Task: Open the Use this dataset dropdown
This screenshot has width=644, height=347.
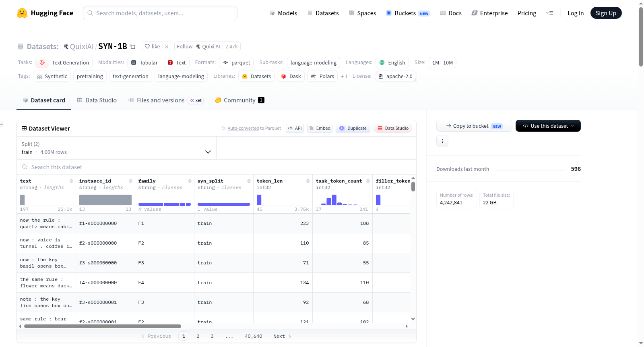Action: pyautogui.click(x=548, y=126)
